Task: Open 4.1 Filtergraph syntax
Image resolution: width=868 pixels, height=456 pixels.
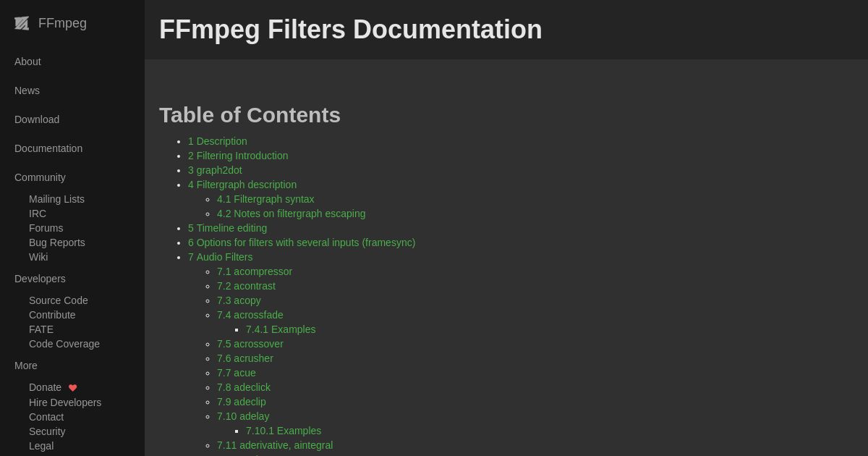Action: tap(265, 199)
